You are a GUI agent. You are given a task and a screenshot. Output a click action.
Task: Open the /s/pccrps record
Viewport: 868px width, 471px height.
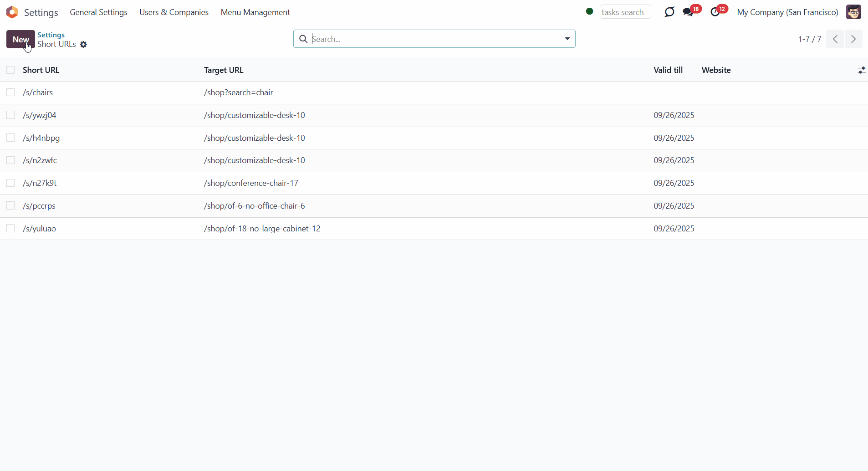click(39, 206)
